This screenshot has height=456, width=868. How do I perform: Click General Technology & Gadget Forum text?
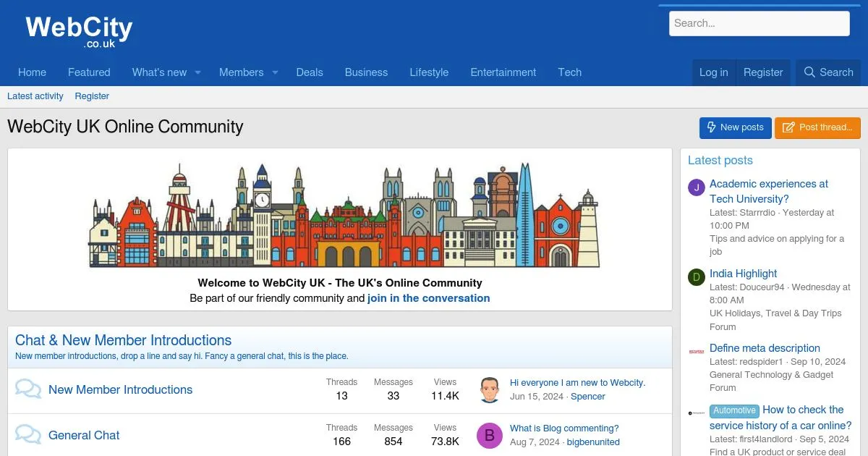click(x=771, y=381)
